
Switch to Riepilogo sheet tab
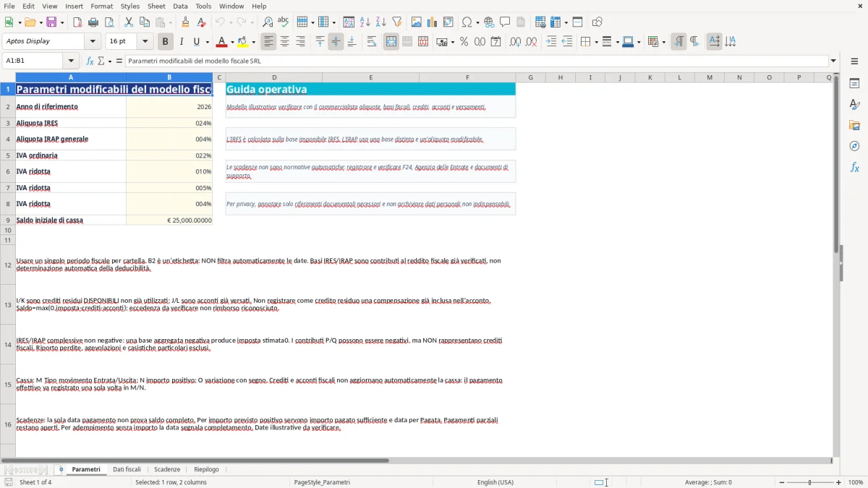[x=206, y=469]
